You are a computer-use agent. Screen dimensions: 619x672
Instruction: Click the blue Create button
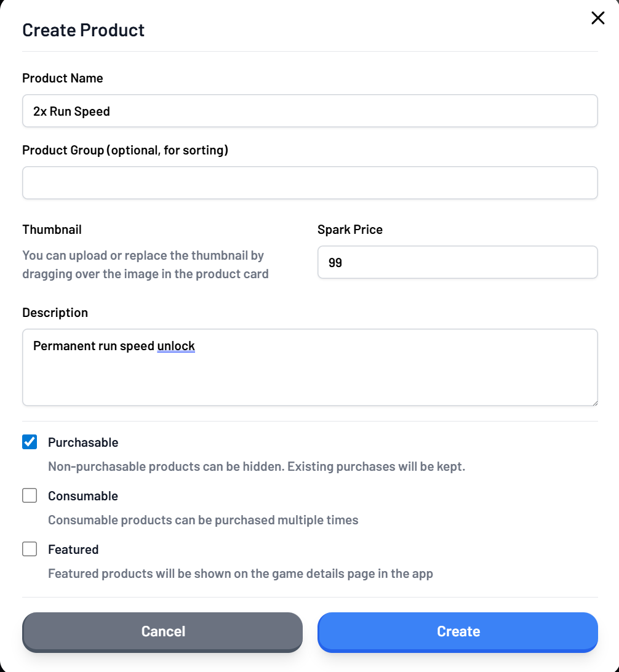click(x=457, y=631)
